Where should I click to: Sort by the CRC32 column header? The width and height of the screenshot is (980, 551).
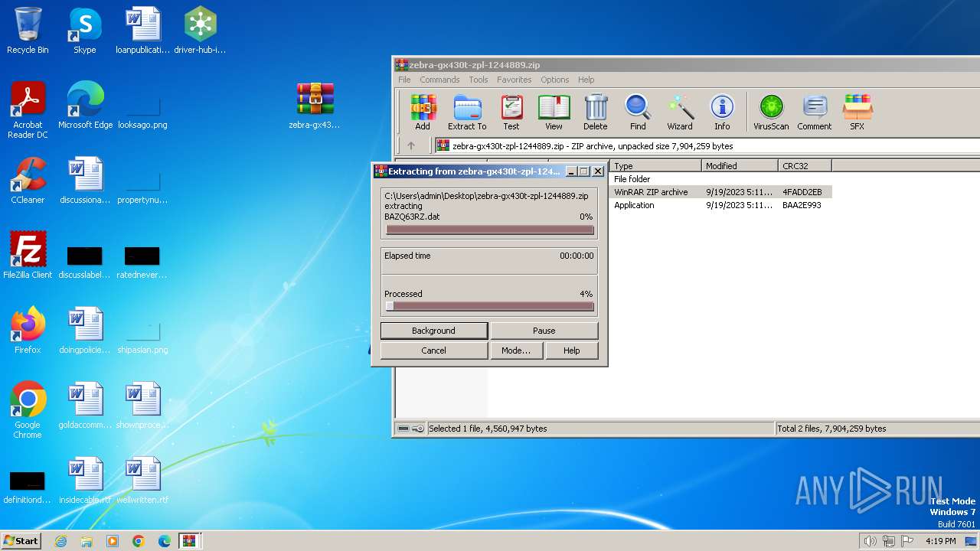(805, 165)
